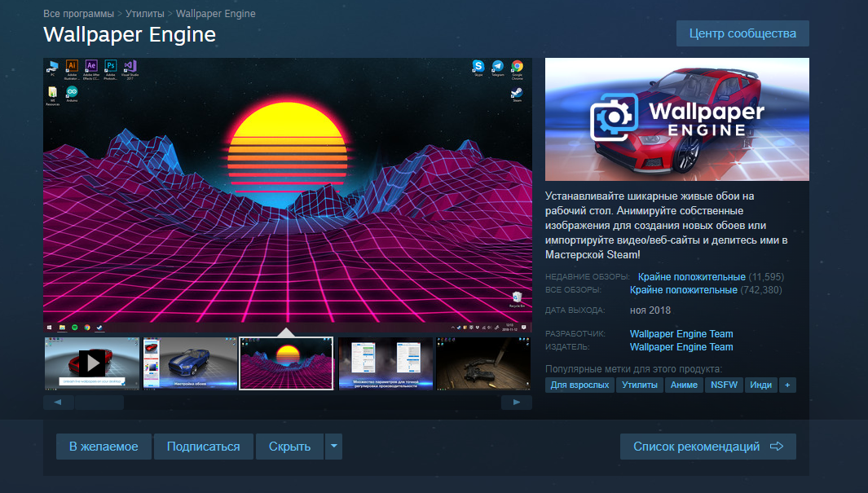Open the blue car screenshot thumbnail
Image resolution: width=868 pixels, height=493 pixels.
190,363
